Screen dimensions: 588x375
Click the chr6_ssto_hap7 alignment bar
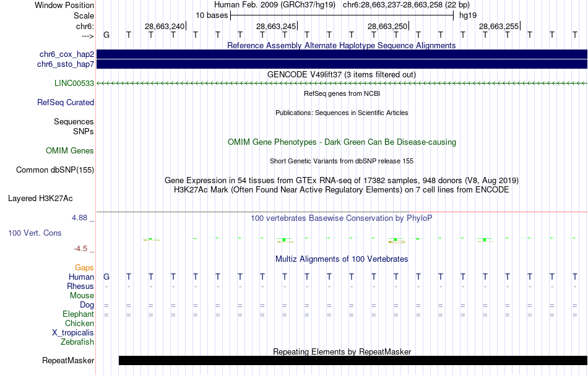pyautogui.click(x=342, y=64)
